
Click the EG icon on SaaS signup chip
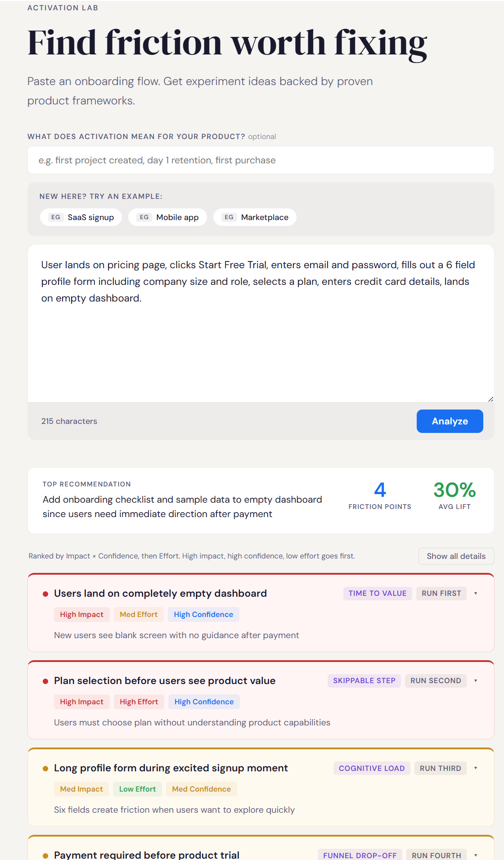point(55,217)
